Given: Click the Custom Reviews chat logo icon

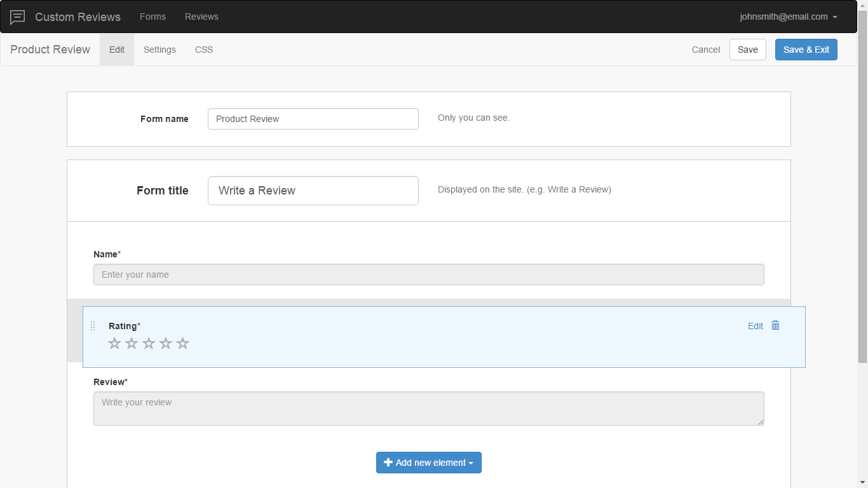Looking at the screenshot, I should click(18, 17).
